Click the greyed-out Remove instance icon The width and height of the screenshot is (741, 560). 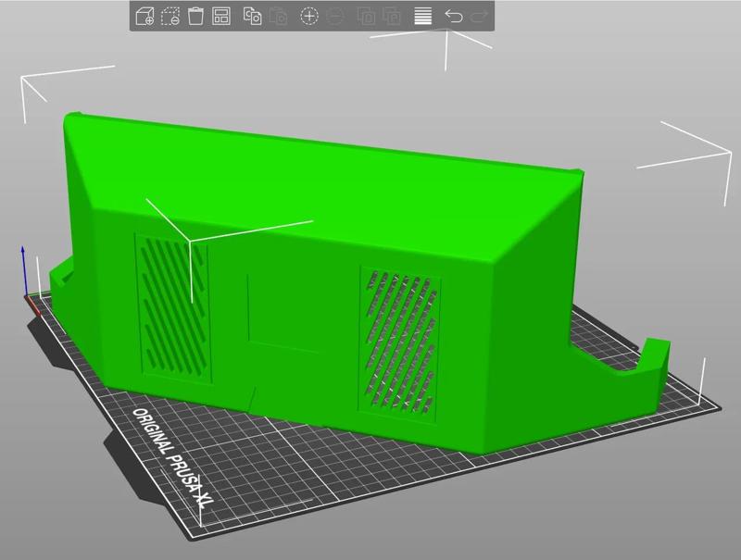point(335,16)
